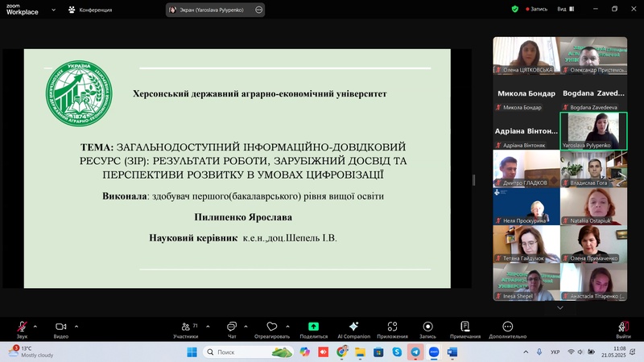Image resolution: width=644 pixels, height=362 pixels.
Task: Open video options arrow next to Видео
Action: (x=76, y=327)
